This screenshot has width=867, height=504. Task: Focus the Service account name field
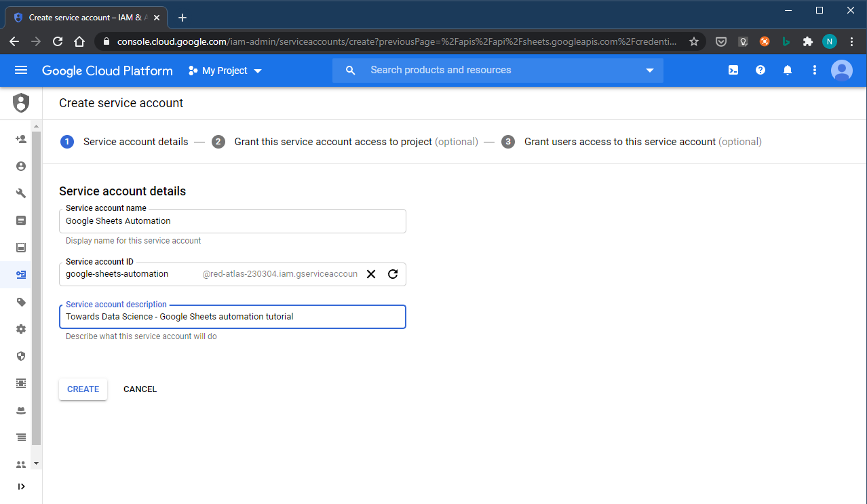pyautogui.click(x=233, y=221)
